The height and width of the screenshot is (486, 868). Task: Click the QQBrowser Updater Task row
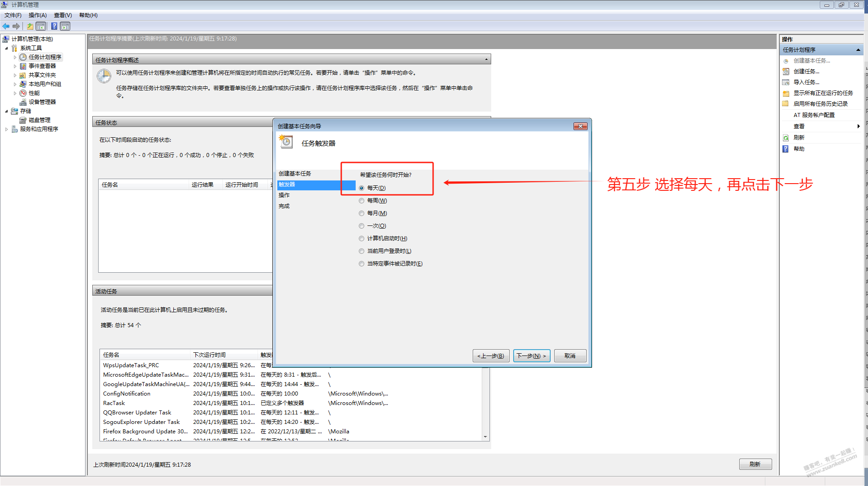(x=291, y=413)
